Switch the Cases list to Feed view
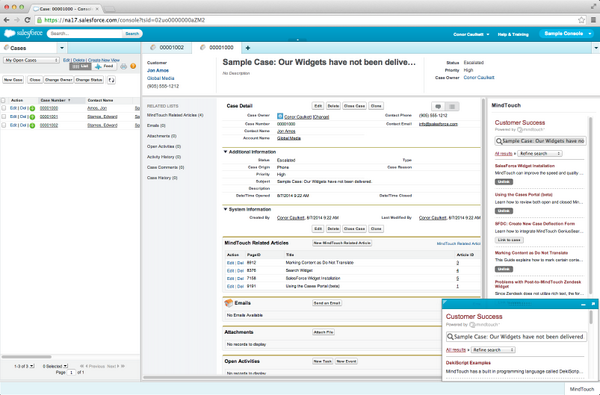This screenshot has width=600, height=395. 104,67
